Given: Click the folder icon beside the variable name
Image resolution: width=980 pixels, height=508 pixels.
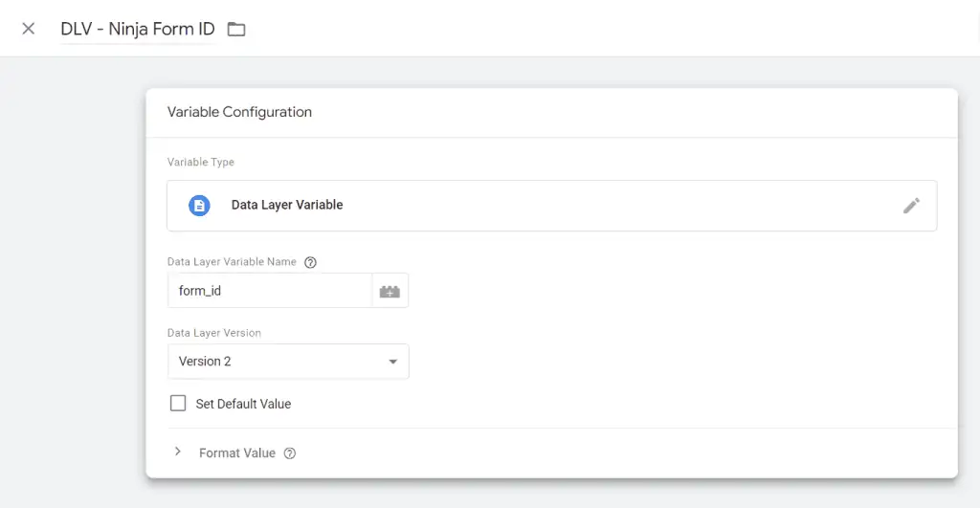Looking at the screenshot, I should point(236,29).
